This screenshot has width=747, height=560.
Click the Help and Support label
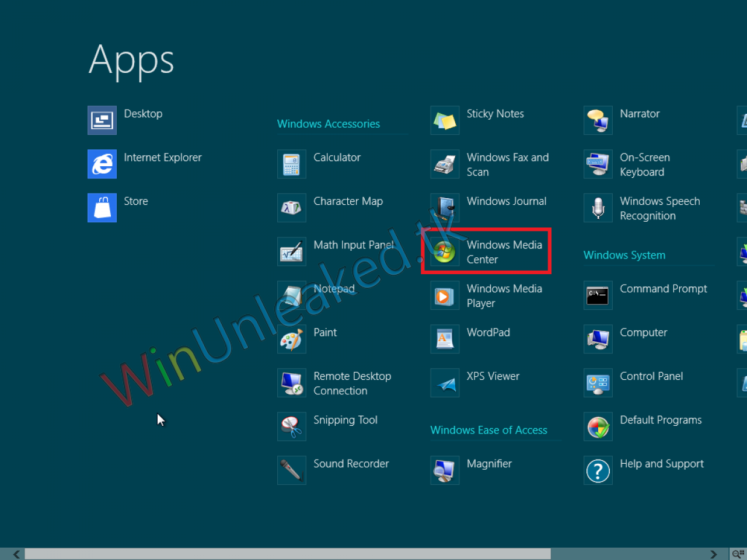click(662, 464)
